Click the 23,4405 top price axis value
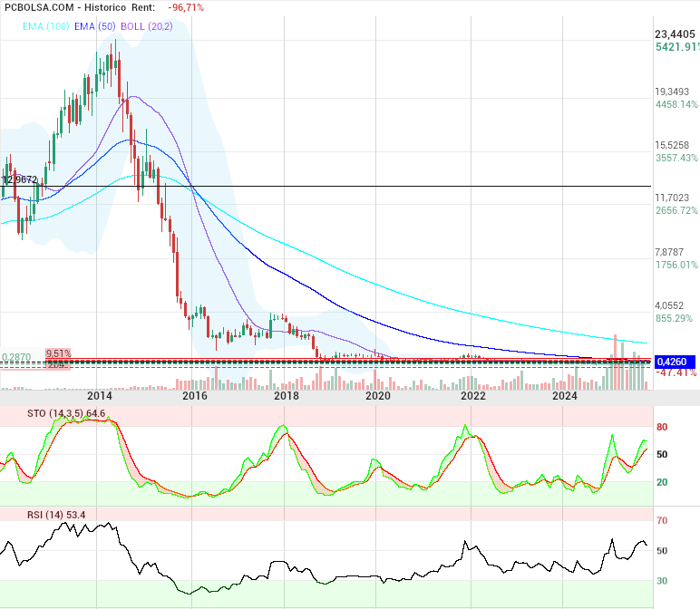 click(x=675, y=34)
